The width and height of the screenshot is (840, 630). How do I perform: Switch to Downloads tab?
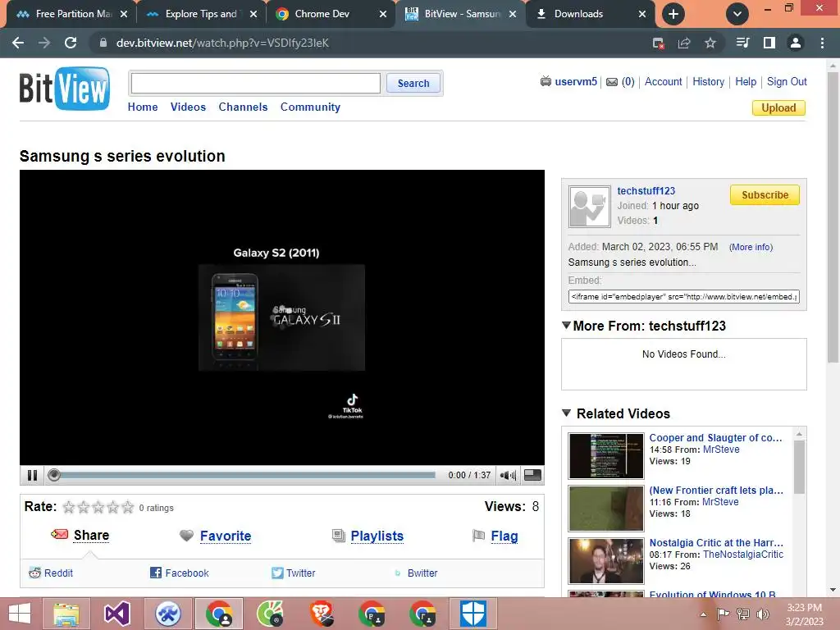(x=591, y=14)
